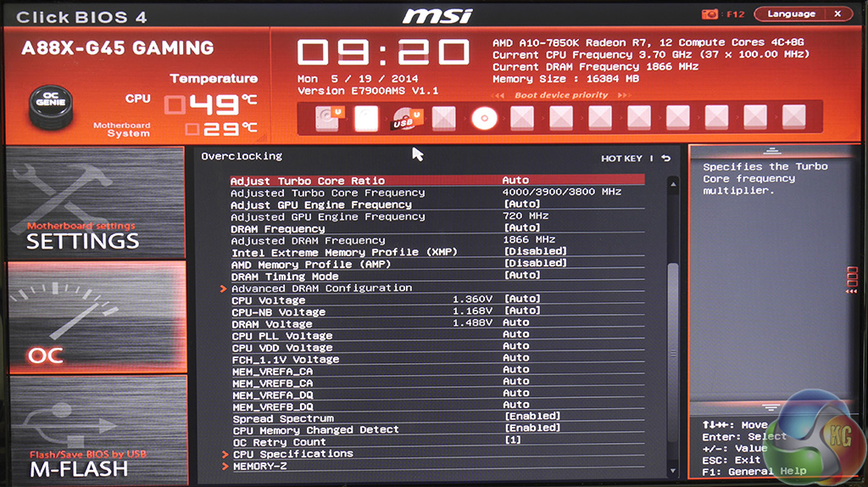Click the top collapse handle of help panel
The height and width of the screenshot is (487, 868).
(x=771, y=150)
